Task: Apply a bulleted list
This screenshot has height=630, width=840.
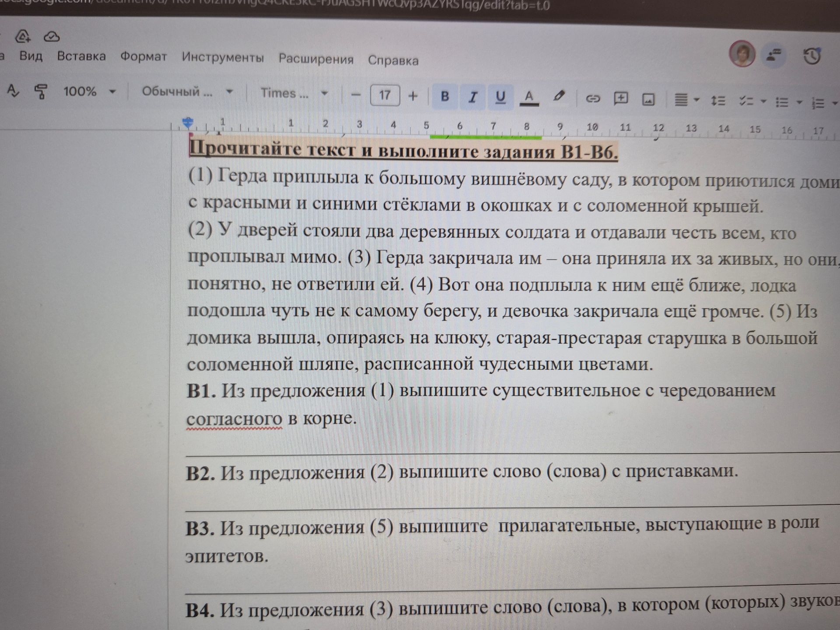Action: 782,102
